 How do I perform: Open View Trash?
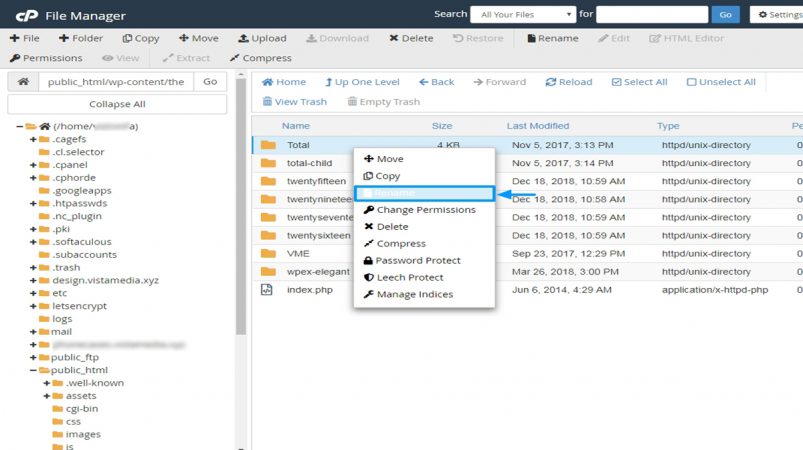coord(294,101)
